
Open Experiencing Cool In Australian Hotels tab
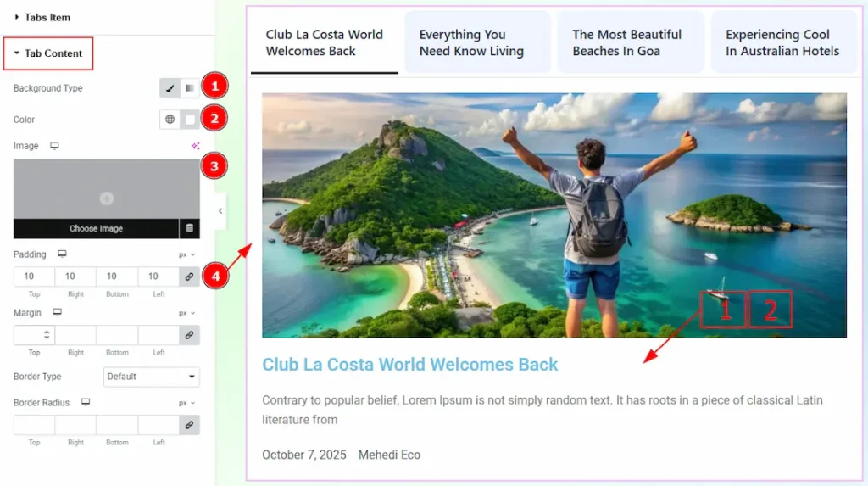[x=784, y=42]
